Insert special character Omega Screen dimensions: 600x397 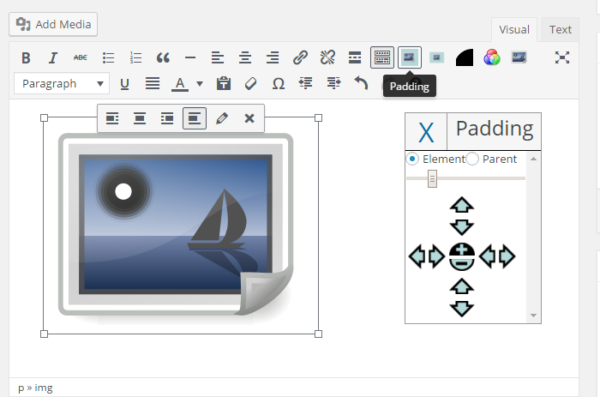click(278, 83)
